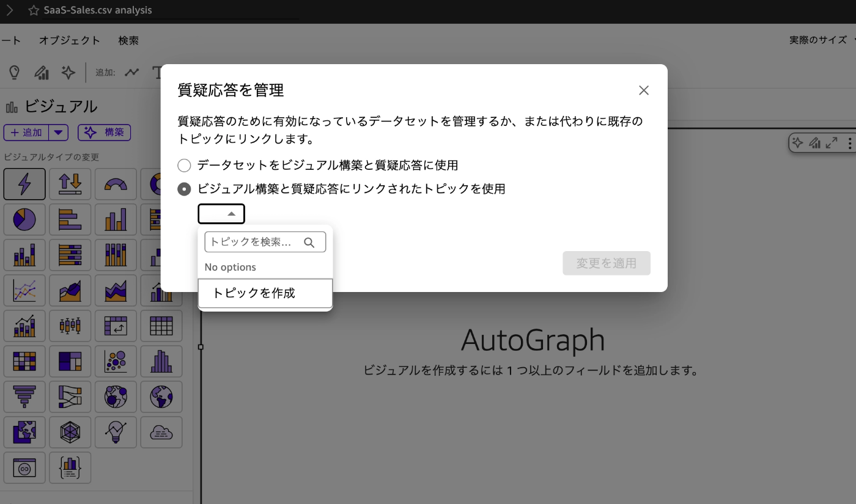
Task: Click the AutoGraph placeholder heading
Action: [x=533, y=340]
